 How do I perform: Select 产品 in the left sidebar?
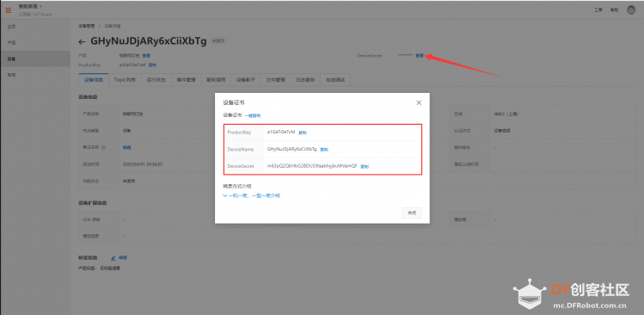pos(35,43)
